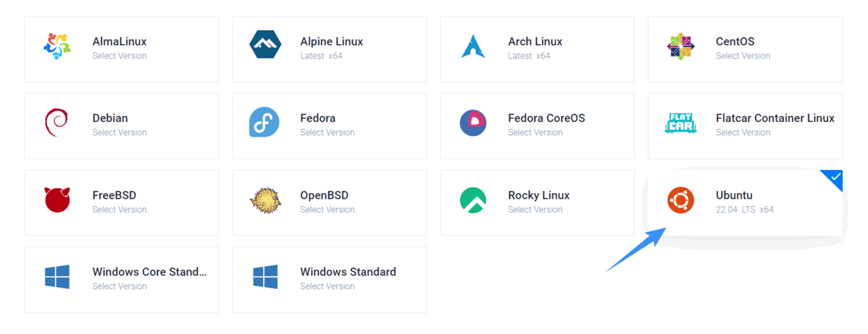Open Rocky Linux Select Version dropdown
The image size is (868, 334).
coord(535,210)
